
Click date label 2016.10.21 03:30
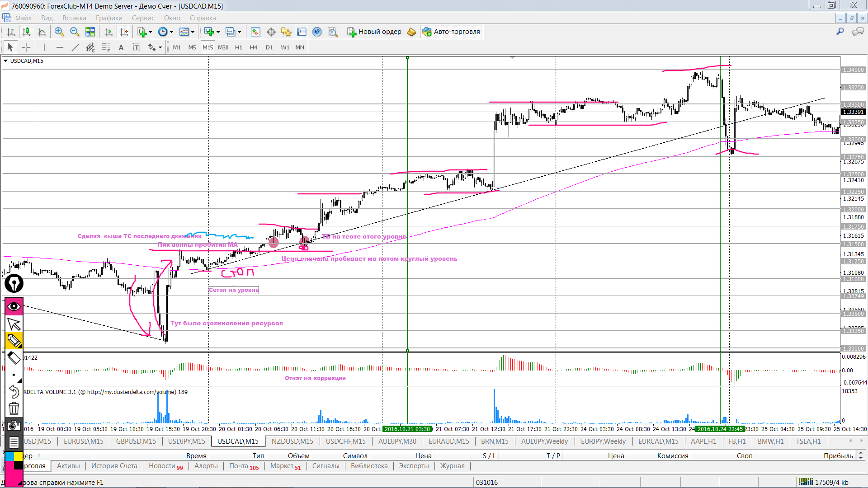click(407, 429)
